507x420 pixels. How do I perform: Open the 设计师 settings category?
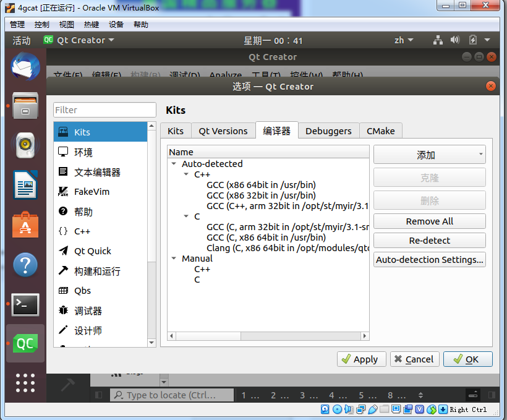click(x=100, y=330)
